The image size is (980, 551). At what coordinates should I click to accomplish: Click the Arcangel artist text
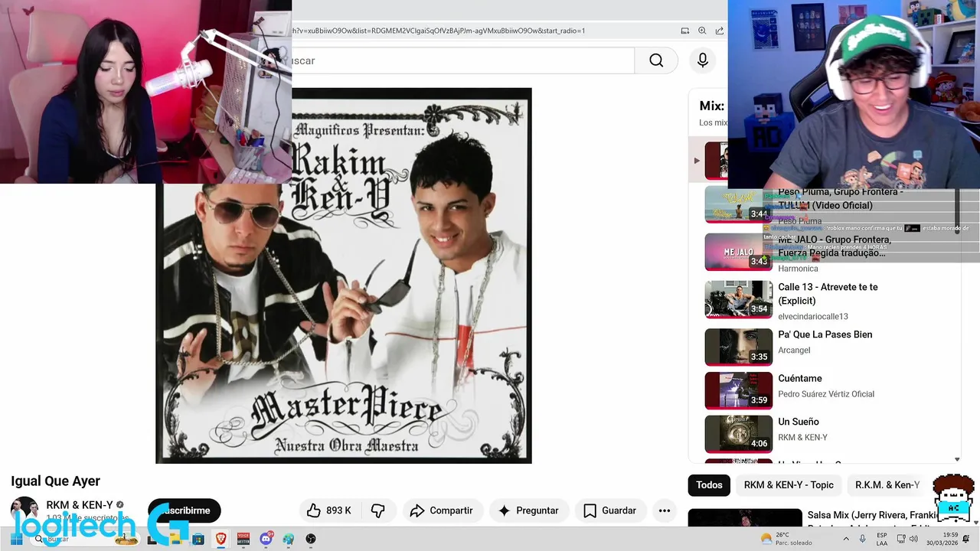[x=794, y=350]
